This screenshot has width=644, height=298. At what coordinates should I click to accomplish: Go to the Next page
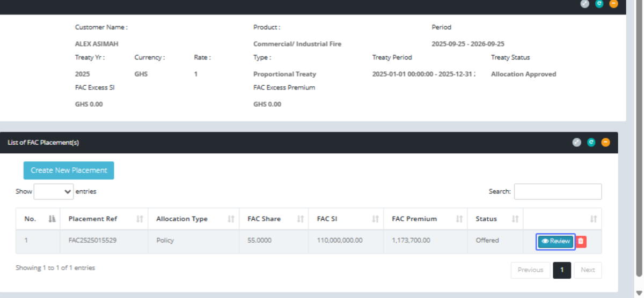[x=588, y=270]
